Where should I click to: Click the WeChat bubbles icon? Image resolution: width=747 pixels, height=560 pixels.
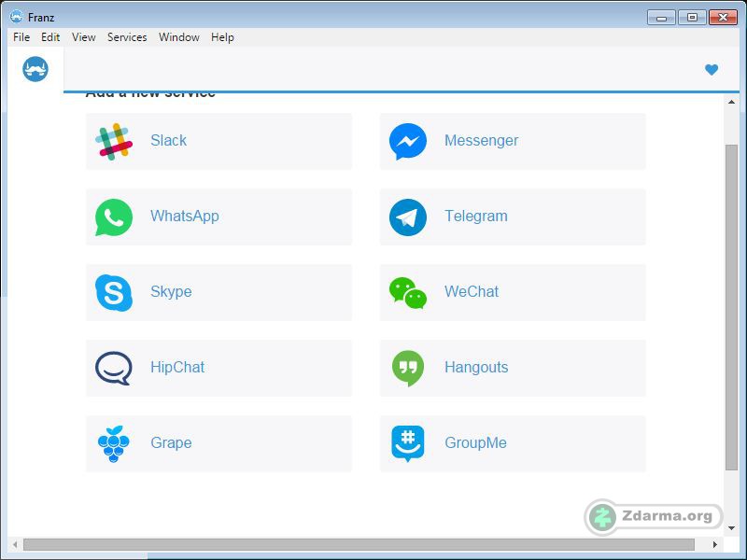click(408, 293)
